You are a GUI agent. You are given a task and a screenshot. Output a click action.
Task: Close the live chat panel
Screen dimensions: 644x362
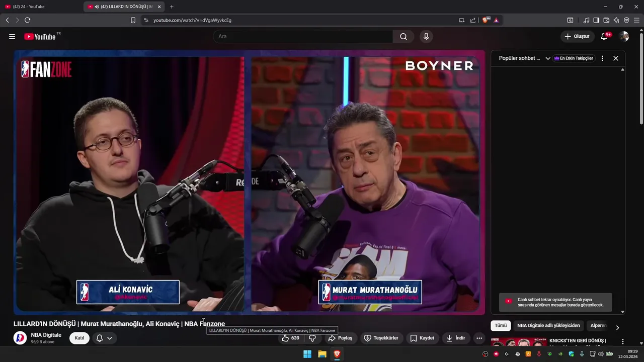[x=615, y=58]
